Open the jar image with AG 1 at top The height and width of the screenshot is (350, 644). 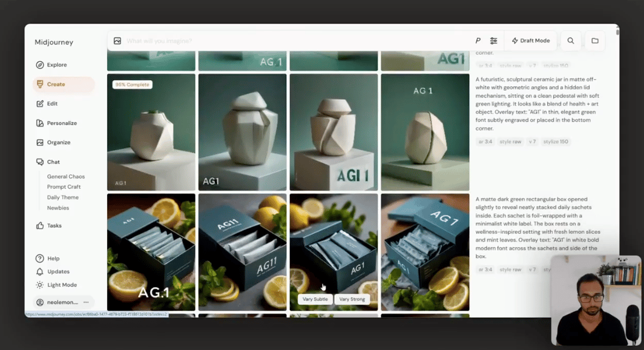[425, 132]
